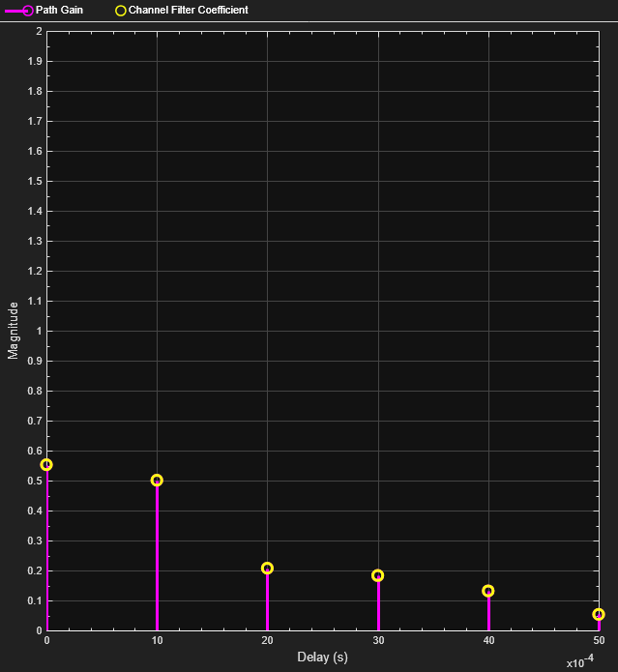Click the y-axis tick label 1.9
Image resolution: width=618 pixels, height=672 pixels.
tap(35, 61)
